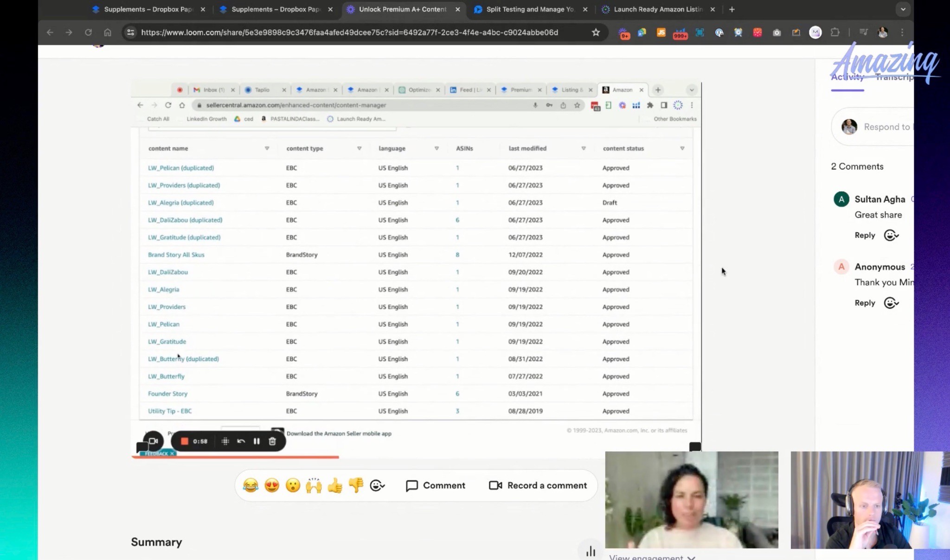This screenshot has width=950, height=560.
Task: Click Record a comment button
Action: [x=538, y=485]
